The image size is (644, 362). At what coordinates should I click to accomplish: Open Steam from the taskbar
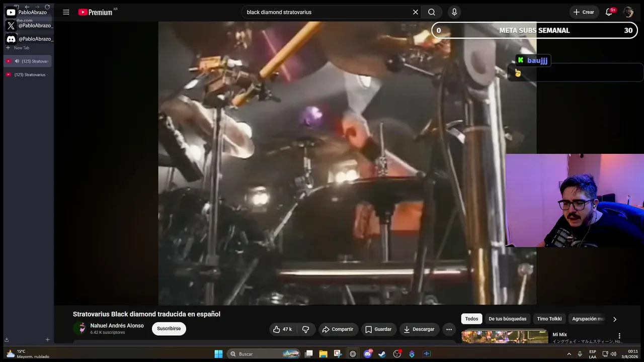(x=382, y=354)
